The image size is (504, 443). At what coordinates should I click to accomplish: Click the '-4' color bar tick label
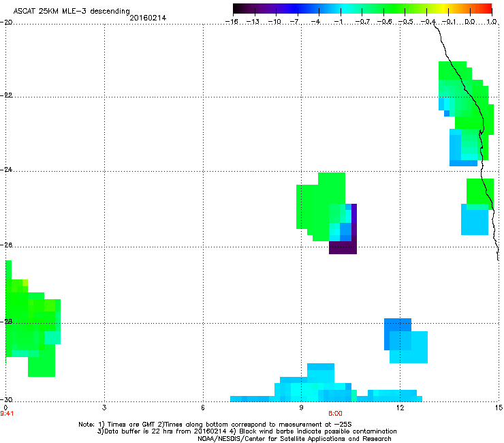point(317,22)
